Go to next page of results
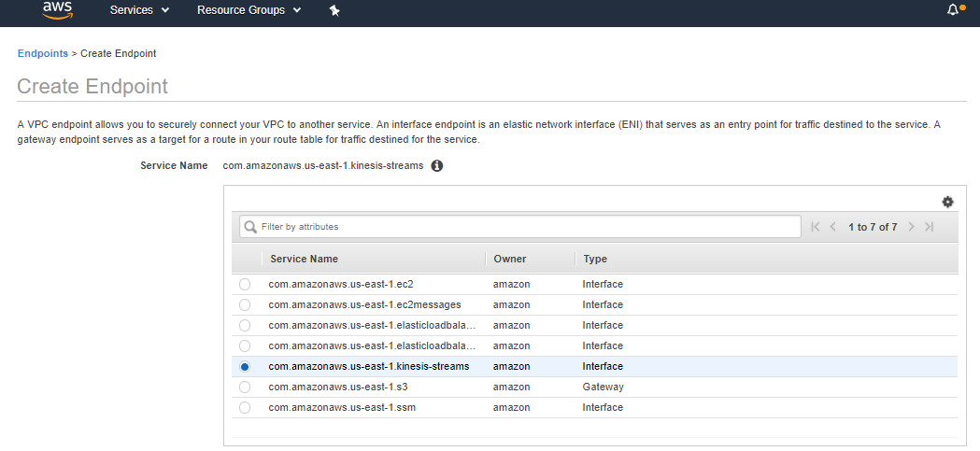The width and height of the screenshot is (980, 451). click(x=912, y=227)
